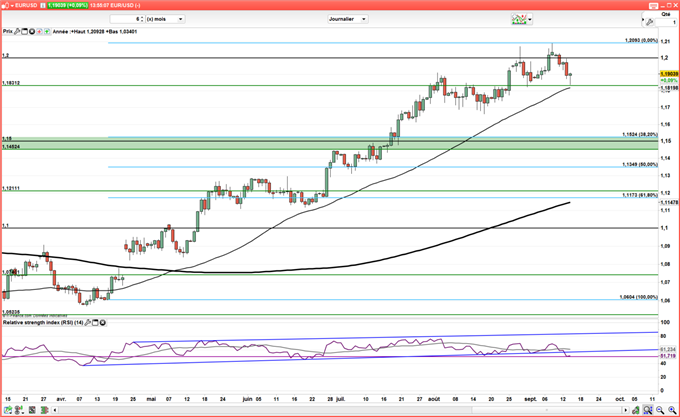Image resolution: width=680 pixels, height=417 pixels.
Task: Click the chart indicators/style icon
Action: 519,19
